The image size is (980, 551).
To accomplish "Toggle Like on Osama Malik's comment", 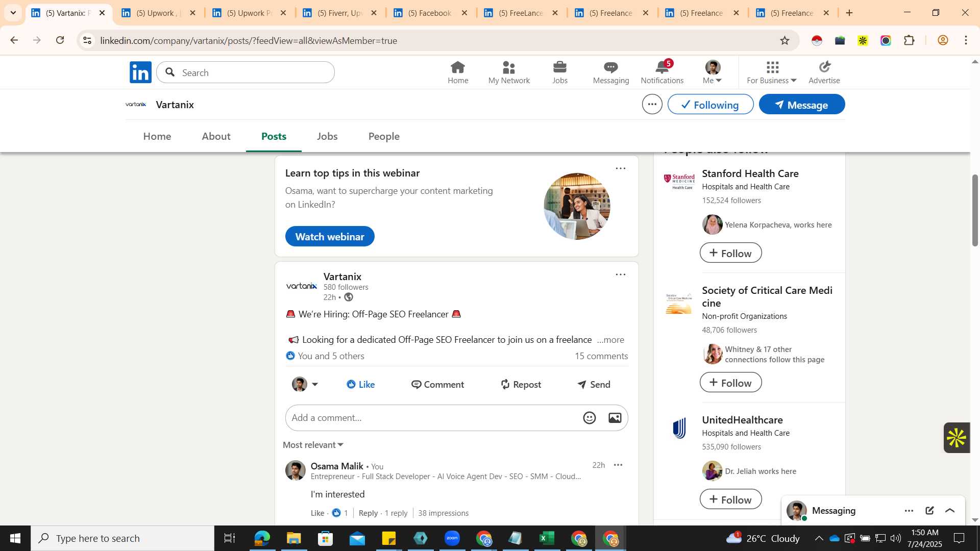I will click(x=317, y=513).
